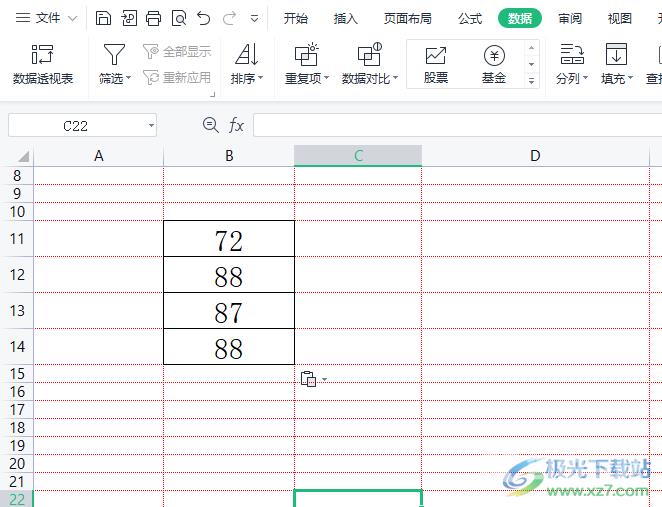Select column D header

535,156
